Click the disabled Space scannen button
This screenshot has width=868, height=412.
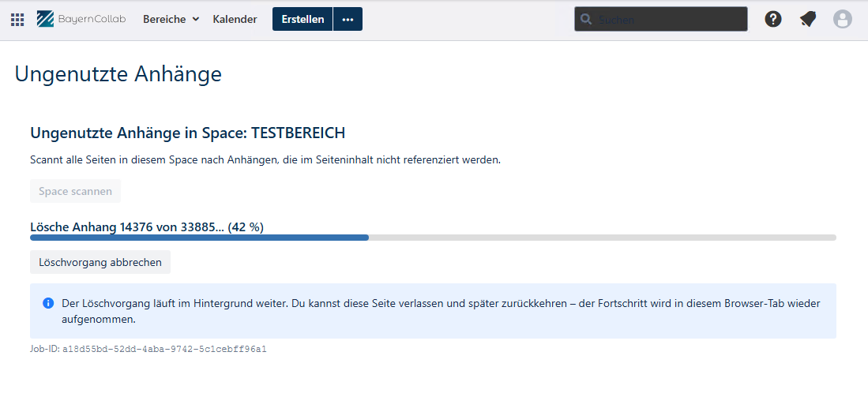tap(75, 191)
